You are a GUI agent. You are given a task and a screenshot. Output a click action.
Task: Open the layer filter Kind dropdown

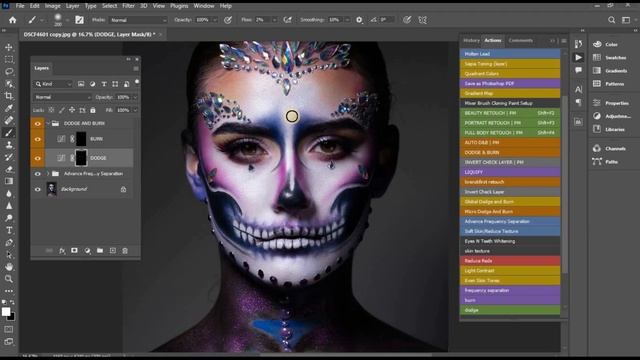click(x=53, y=84)
